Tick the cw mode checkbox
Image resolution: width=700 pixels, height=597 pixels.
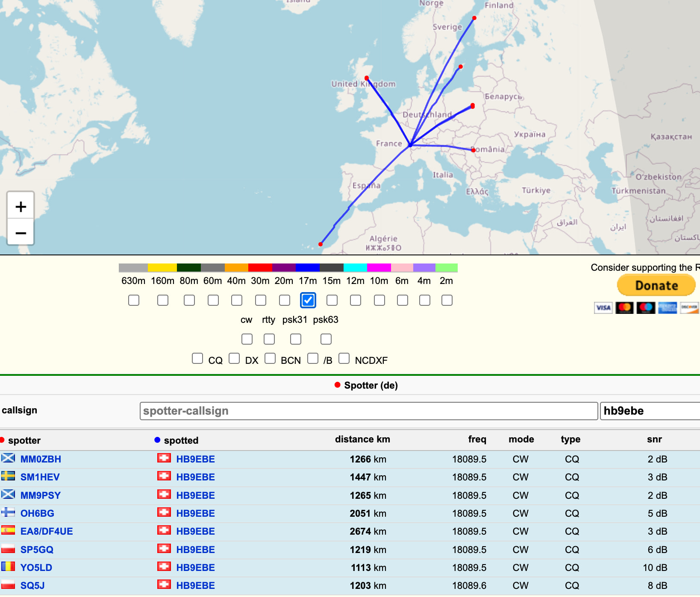coord(247,339)
